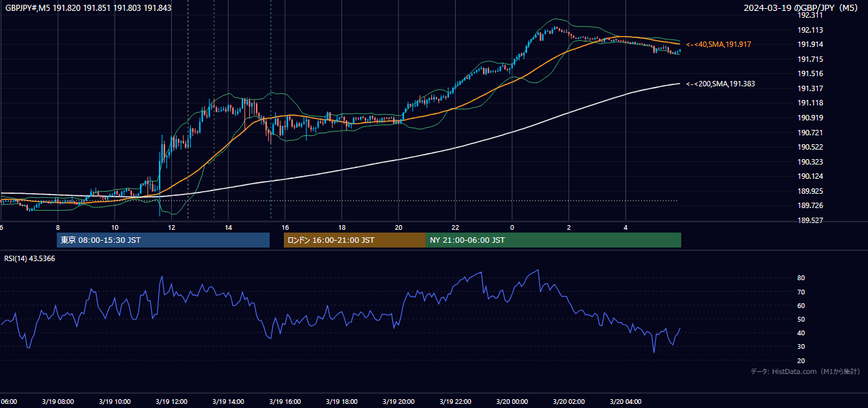Click the '3/19 18:00' bottom time label
868x408 pixels.
(x=341, y=402)
